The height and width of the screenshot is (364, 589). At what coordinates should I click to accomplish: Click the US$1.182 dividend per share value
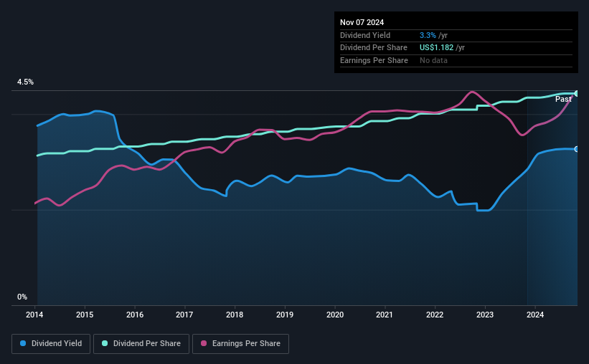(436, 48)
